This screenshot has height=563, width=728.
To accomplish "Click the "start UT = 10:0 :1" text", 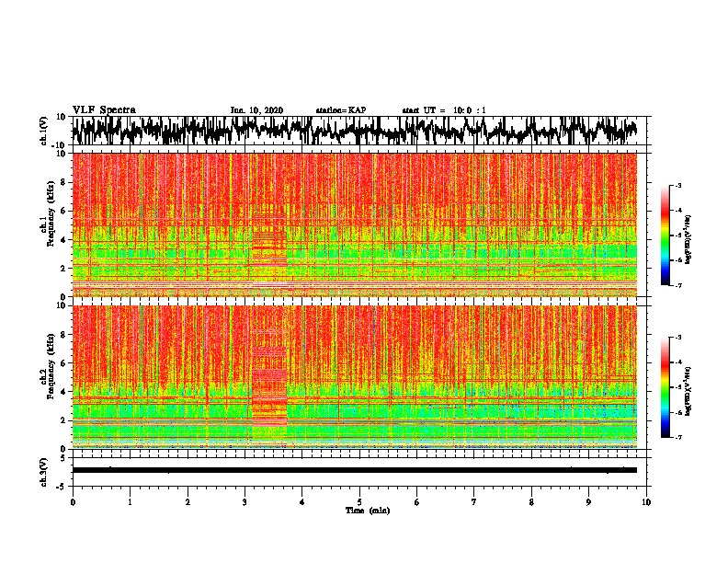I will [444, 110].
